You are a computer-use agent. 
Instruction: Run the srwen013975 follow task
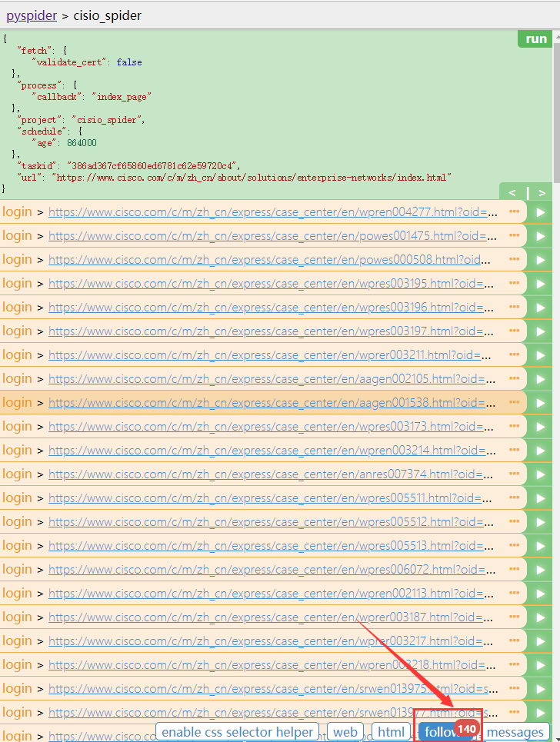click(540, 688)
